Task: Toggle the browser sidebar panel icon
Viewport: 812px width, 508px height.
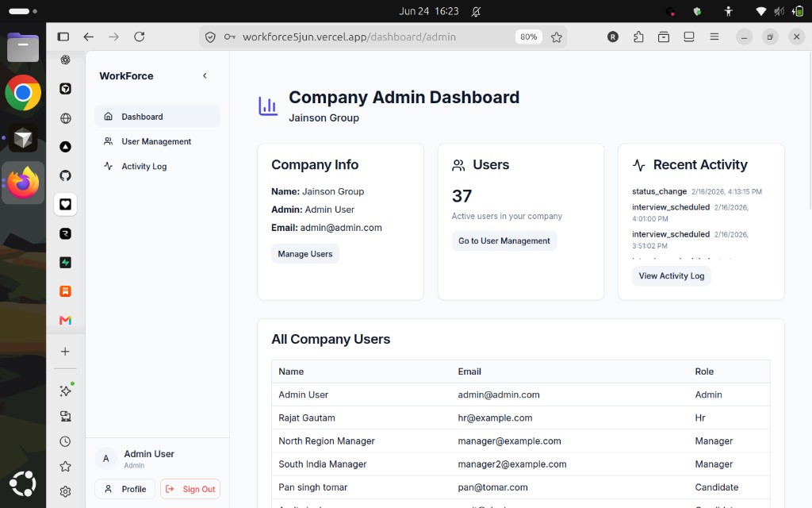Action: (x=63, y=37)
